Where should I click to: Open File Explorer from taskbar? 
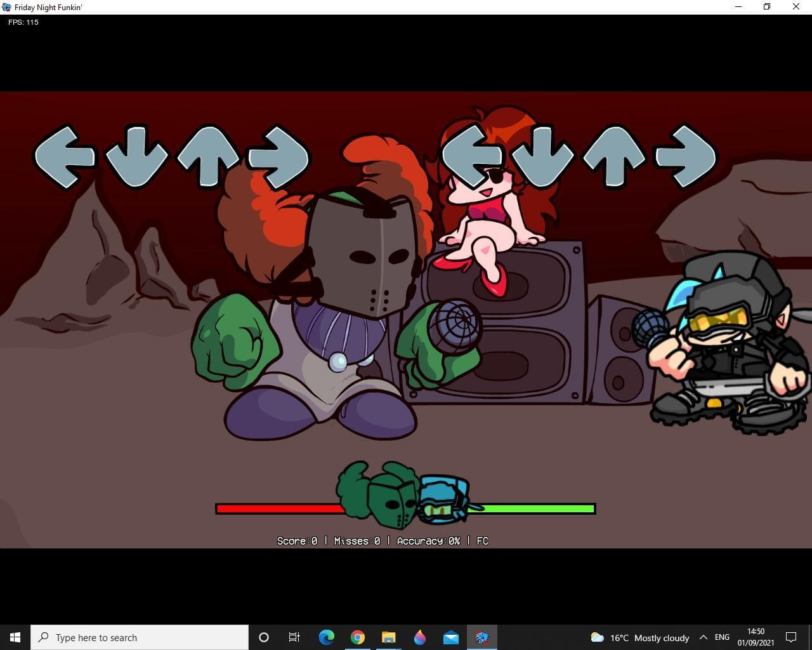[389, 637]
